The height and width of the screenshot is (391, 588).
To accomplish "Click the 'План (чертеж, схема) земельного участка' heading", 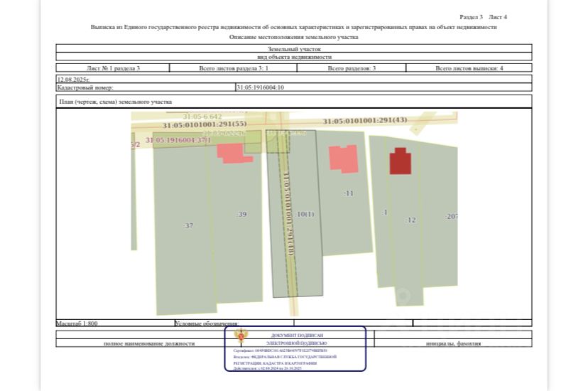I will pos(116,102).
